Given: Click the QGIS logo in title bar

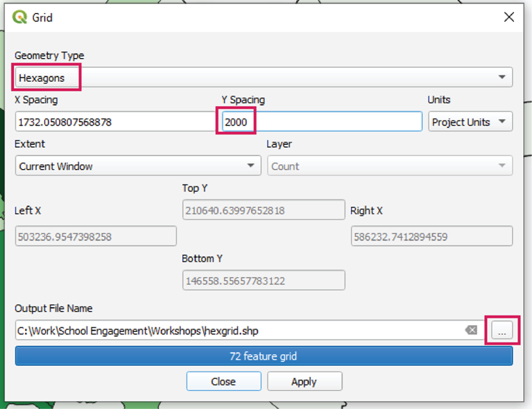Looking at the screenshot, I should tap(20, 17).
